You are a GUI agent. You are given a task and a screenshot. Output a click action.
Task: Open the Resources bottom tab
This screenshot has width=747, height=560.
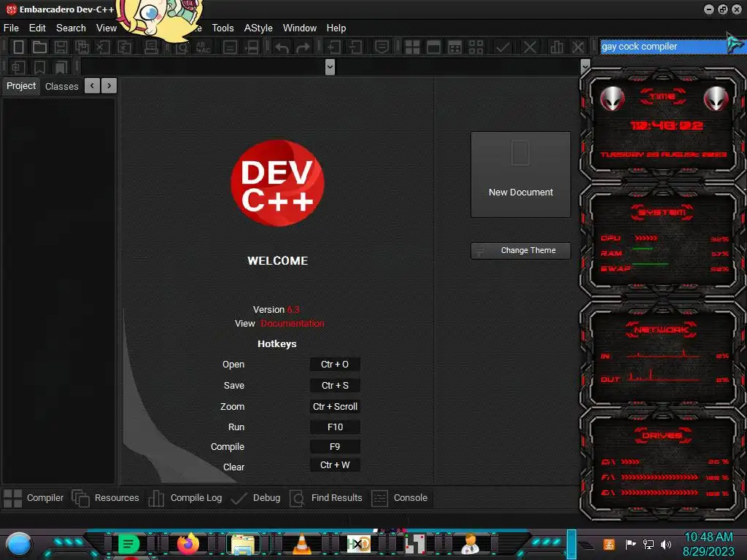105,498
